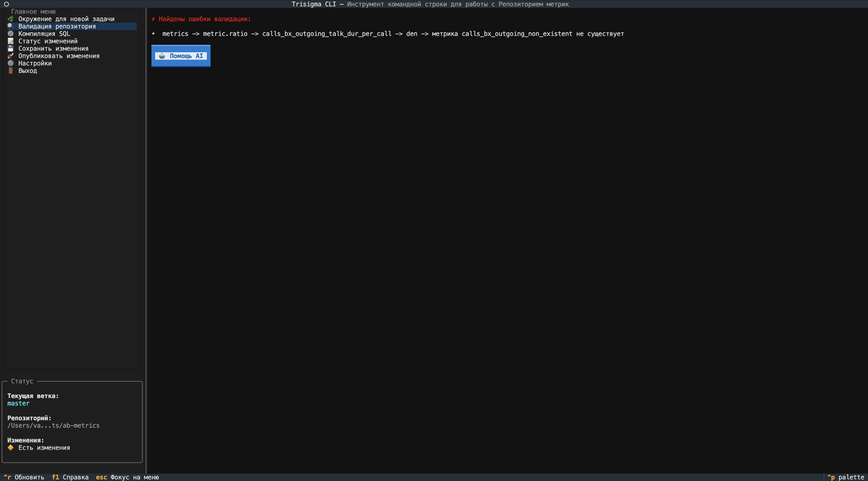Select the herb icon for new task environment

(x=11, y=19)
